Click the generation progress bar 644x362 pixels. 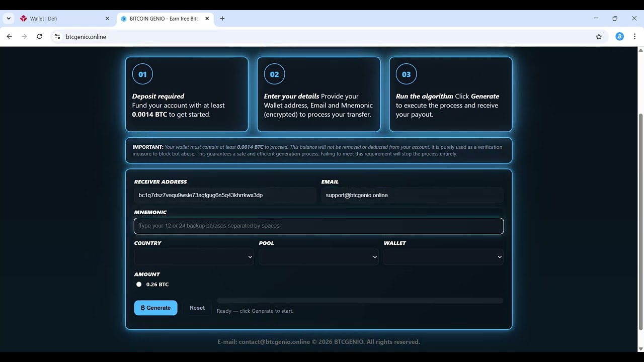click(360, 301)
